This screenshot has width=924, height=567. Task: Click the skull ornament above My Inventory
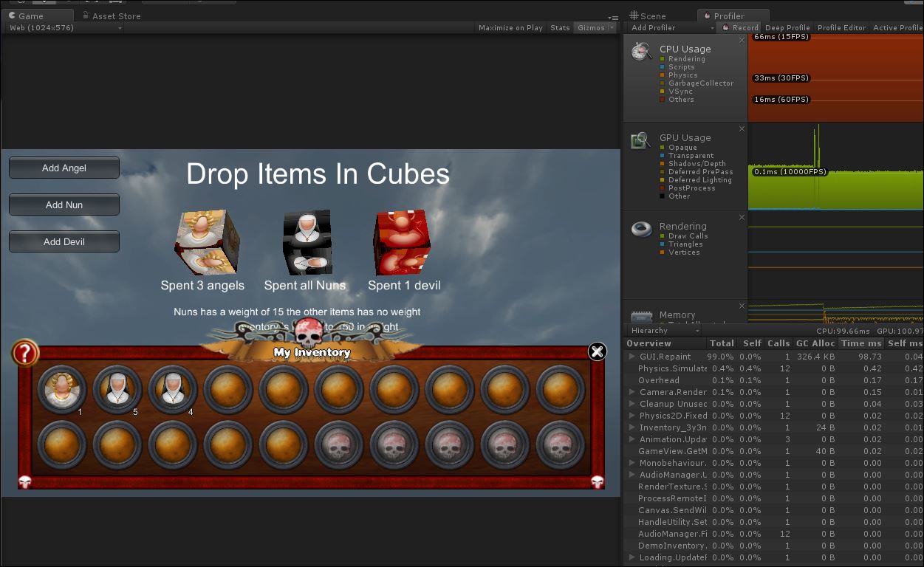[x=309, y=333]
